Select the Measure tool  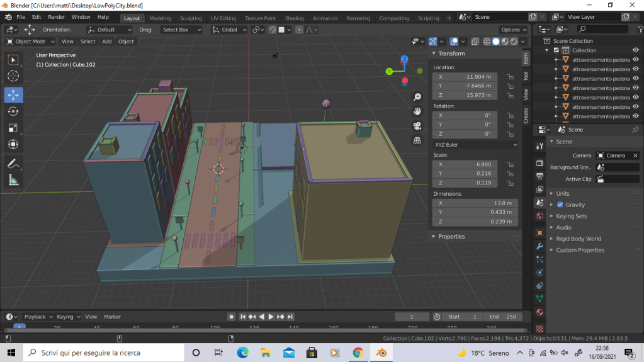coord(13,181)
